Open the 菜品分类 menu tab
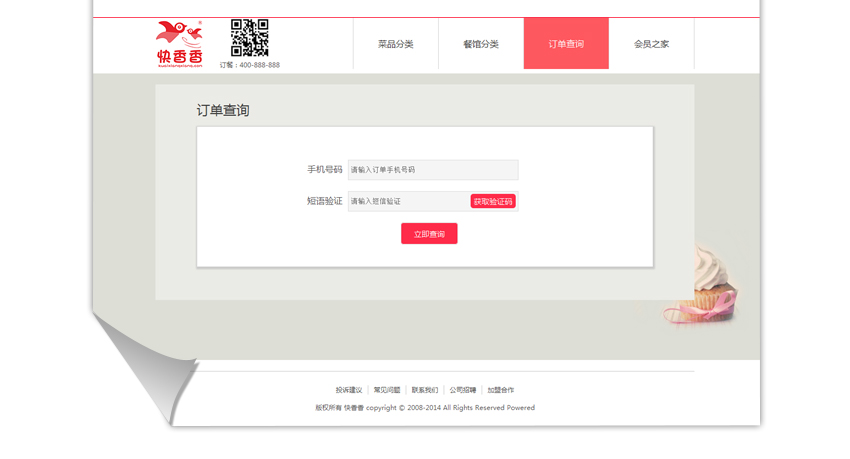This screenshot has height=459, width=850. [x=395, y=44]
